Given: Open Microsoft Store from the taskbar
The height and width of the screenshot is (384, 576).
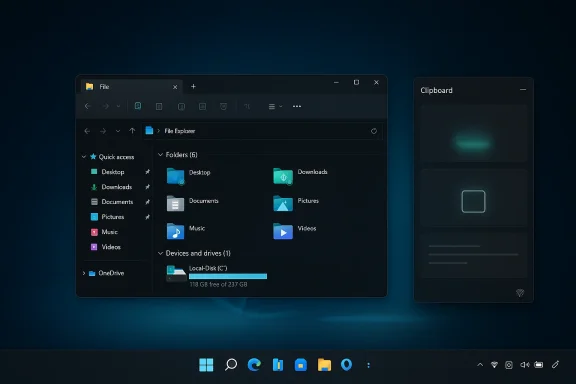Looking at the screenshot, I should 300,365.
